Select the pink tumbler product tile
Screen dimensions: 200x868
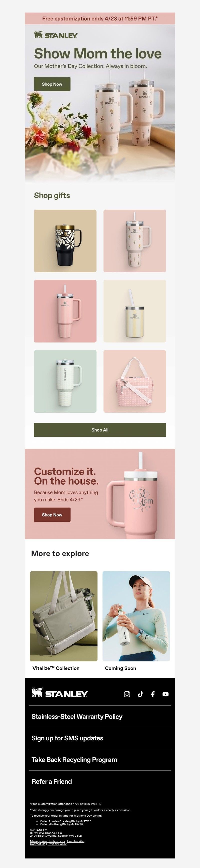point(65,311)
